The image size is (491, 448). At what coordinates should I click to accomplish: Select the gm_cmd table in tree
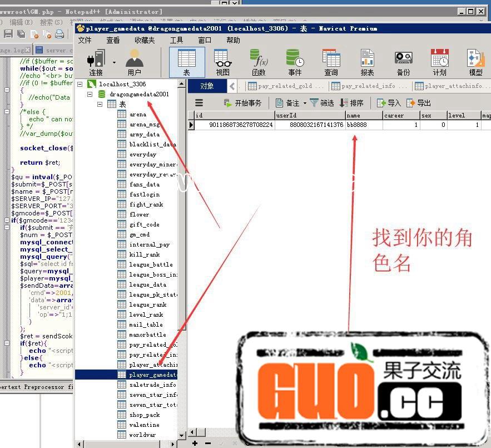[x=139, y=235]
